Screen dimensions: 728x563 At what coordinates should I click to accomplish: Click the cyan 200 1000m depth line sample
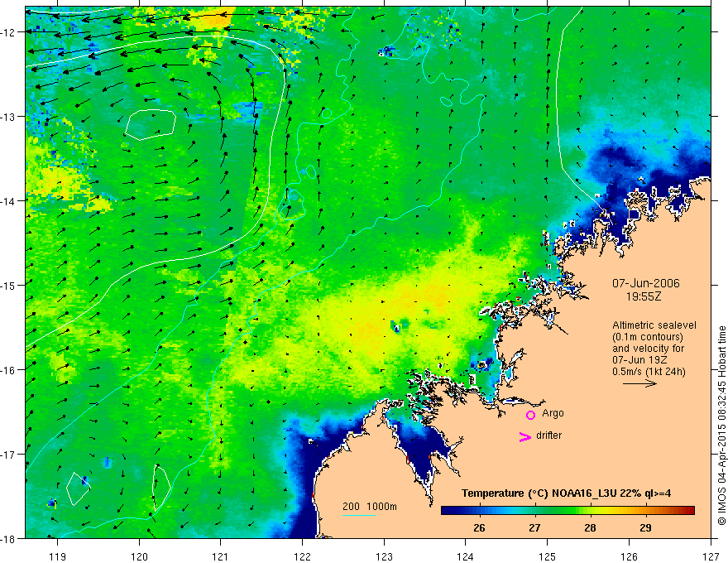[x=359, y=515]
